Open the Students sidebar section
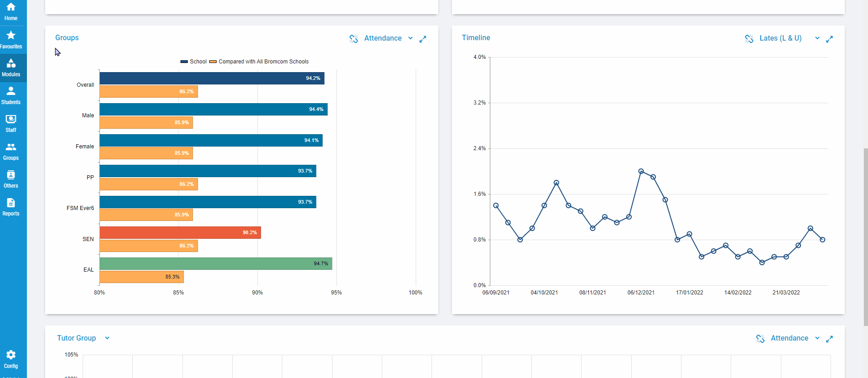This screenshot has height=378, width=868. (x=11, y=95)
